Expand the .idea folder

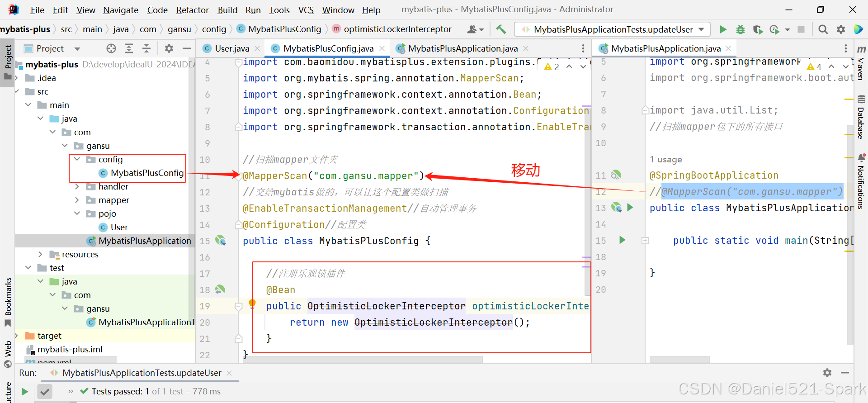click(17, 78)
